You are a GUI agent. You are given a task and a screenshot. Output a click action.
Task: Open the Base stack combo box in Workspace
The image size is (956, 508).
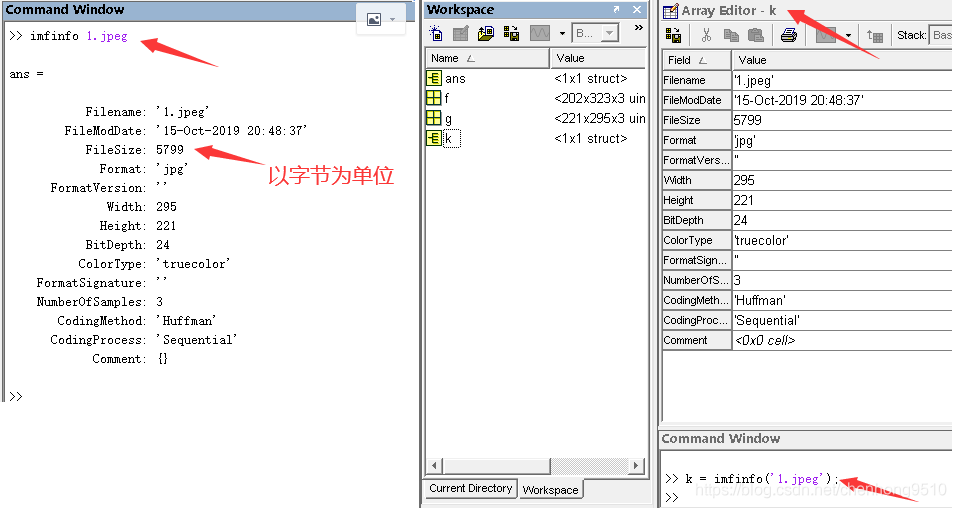click(x=596, y=33)
